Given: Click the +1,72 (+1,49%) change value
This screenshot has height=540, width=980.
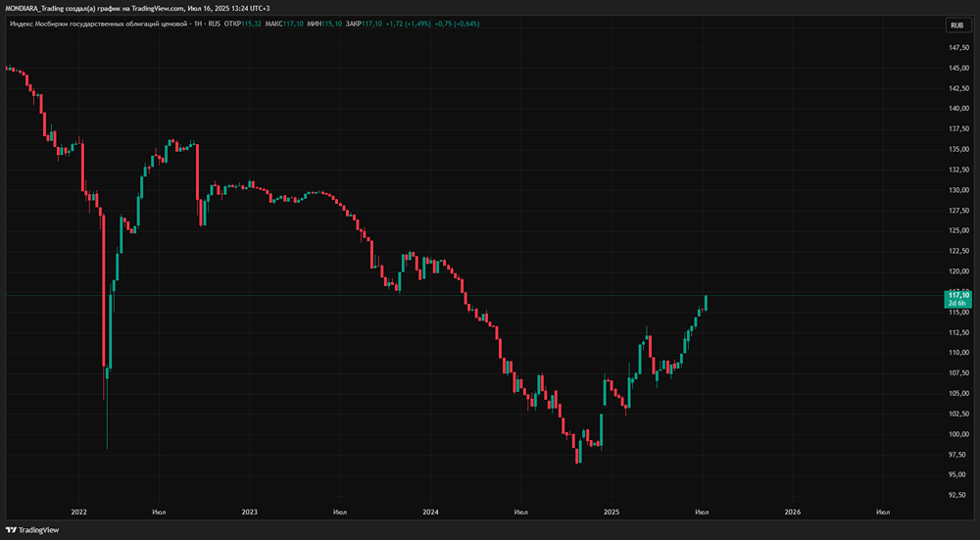Looking at the screenshot, I should tap(409, 24).
